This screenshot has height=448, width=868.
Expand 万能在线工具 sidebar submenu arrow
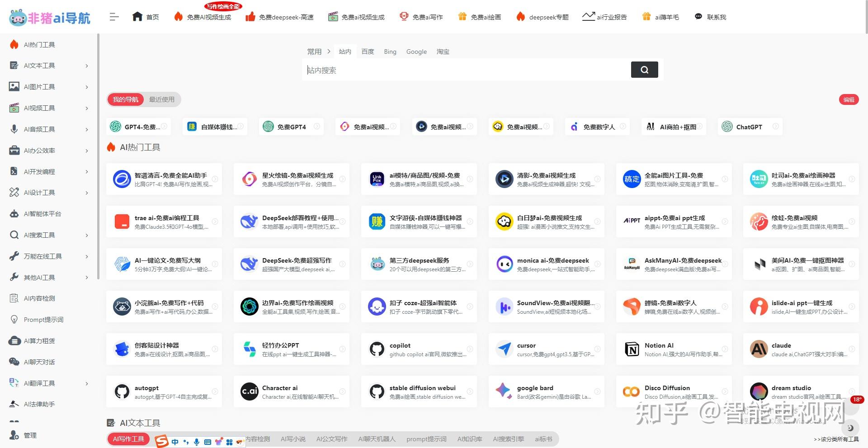[x=87, y=257]
